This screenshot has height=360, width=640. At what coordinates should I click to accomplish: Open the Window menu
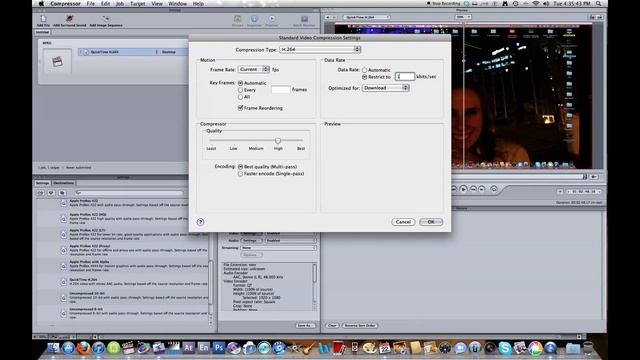pyautogui.click(x=178, y=4)
